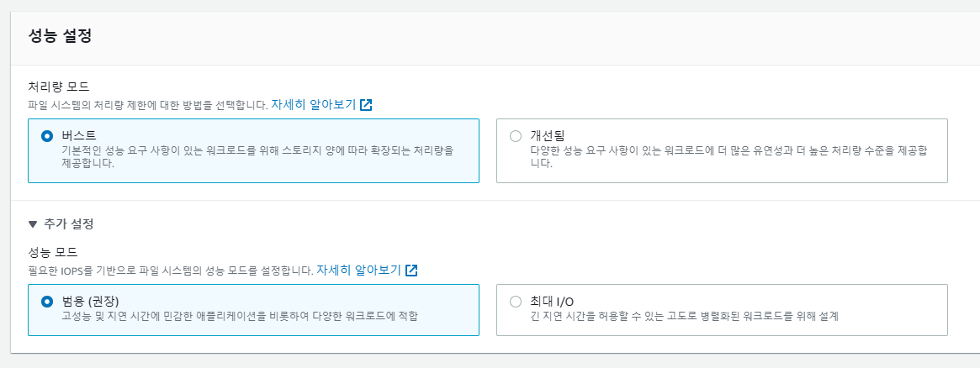Open 자세히 알아보기 link under 성능 모드
The image size is (980, 368).
point(358,270)
